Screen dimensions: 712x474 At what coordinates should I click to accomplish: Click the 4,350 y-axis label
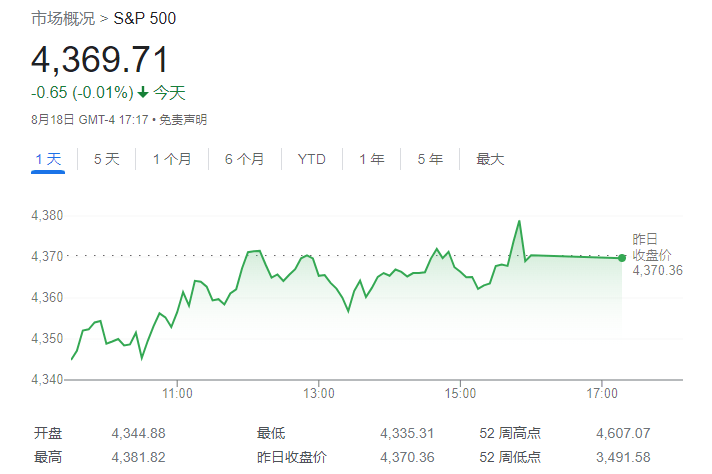click(x=47, y=338)
